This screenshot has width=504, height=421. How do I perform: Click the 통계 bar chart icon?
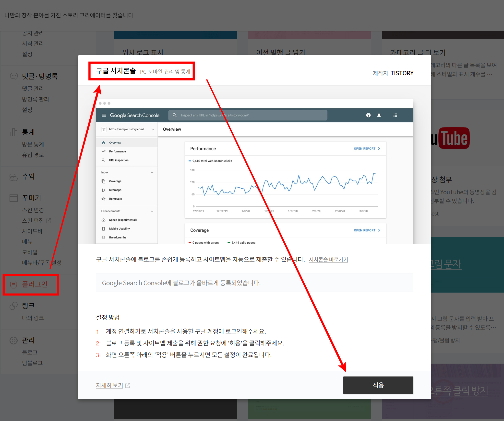[13, 132]
